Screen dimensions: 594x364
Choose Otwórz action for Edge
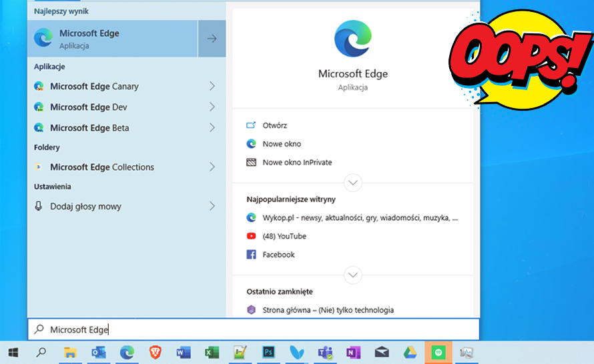(x=275, y=125)
